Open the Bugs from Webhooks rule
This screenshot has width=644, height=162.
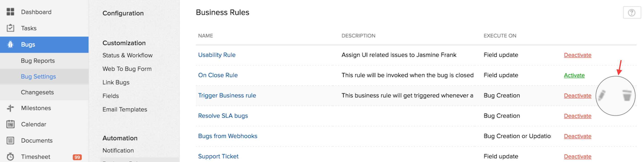click(227, 136)
